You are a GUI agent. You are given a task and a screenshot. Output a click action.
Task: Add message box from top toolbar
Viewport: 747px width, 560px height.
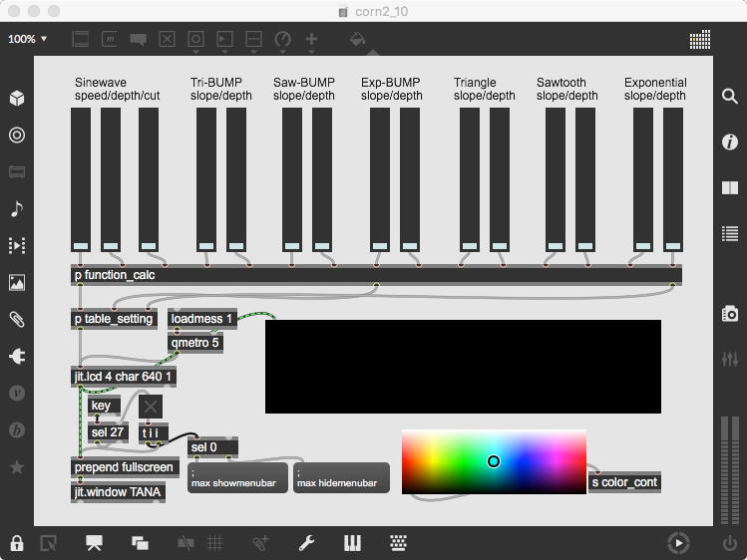[x=110, y=39]
